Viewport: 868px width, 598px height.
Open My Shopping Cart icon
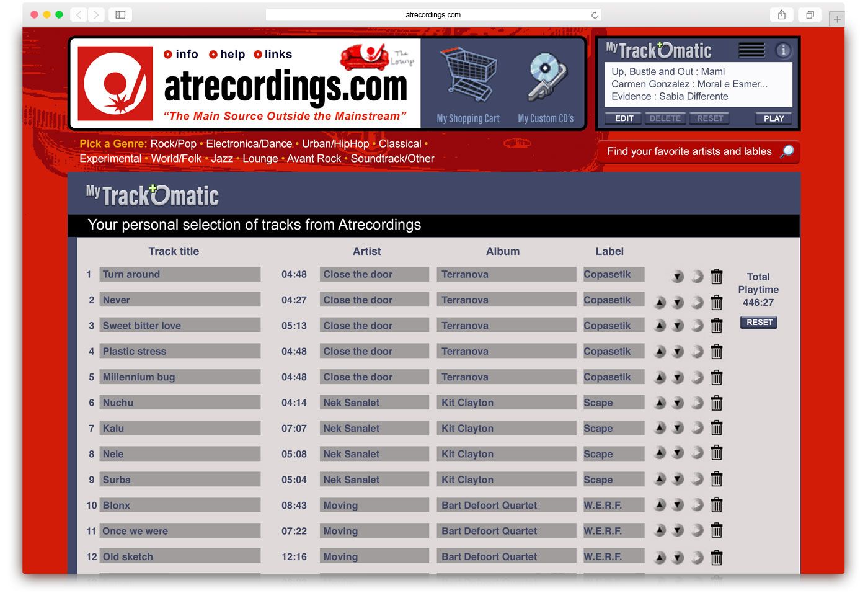(x=468, y=76)
